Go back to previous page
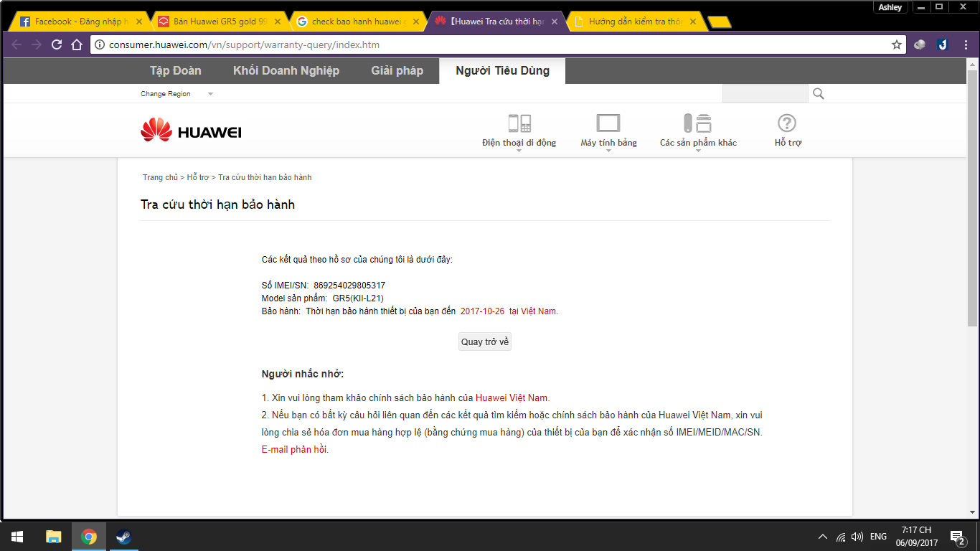Viewport: 980px width, 551px height. point(17,44)
